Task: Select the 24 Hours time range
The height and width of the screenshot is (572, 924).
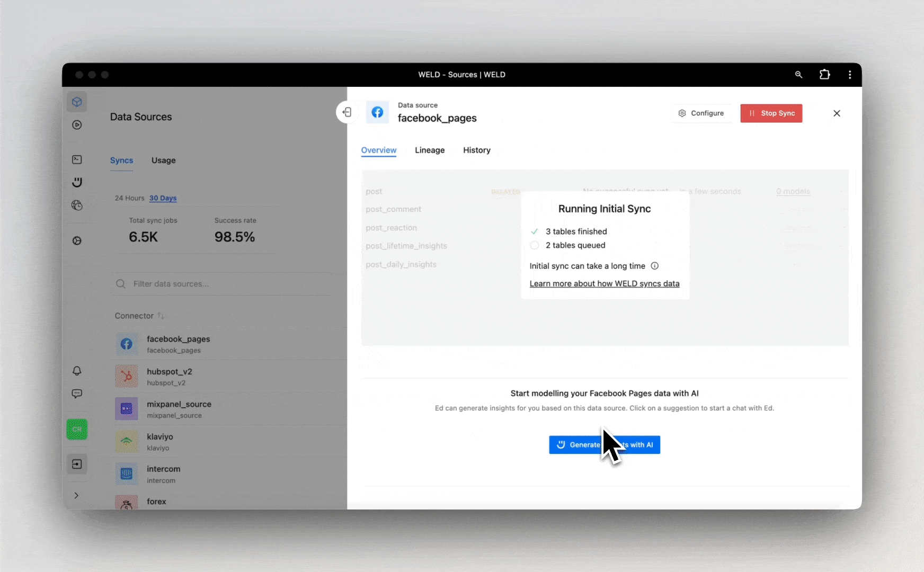Action: (x=129, y=198)
